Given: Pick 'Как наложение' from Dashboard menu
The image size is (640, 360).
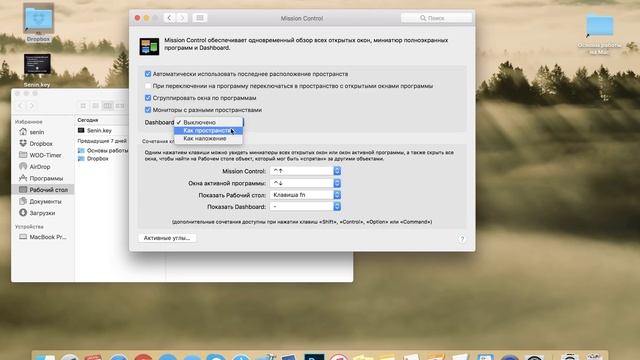Looking at the screenshot, I should point(208,139).
